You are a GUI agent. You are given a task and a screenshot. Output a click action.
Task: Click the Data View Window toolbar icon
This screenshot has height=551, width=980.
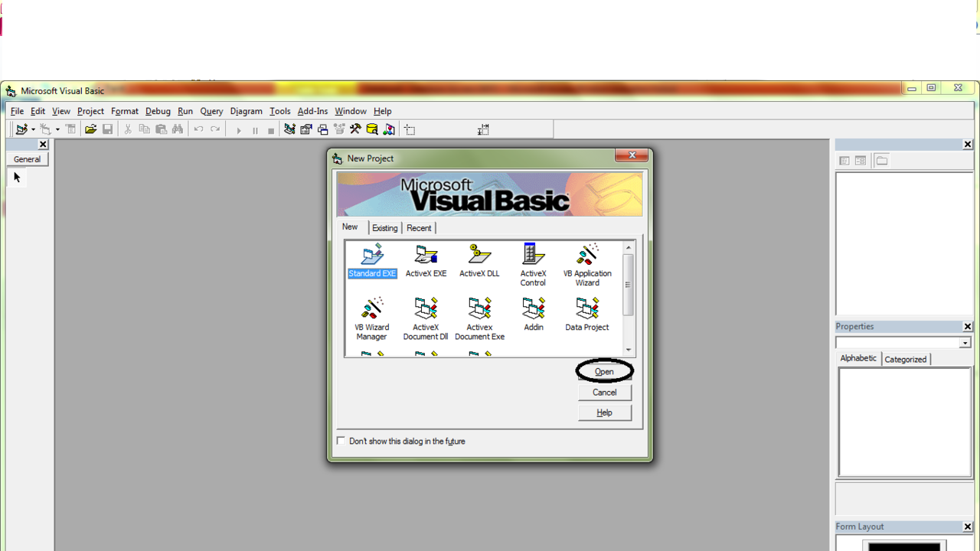[372, 129]
